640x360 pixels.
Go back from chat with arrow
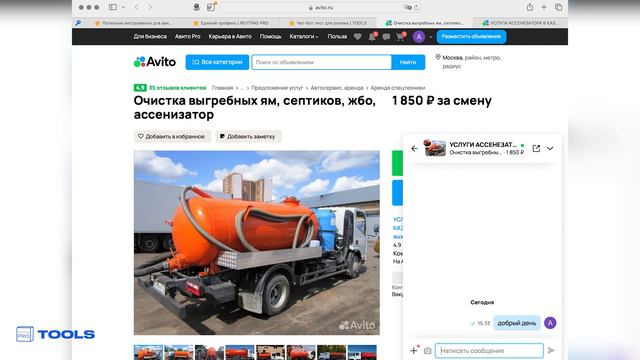(414, 149)
